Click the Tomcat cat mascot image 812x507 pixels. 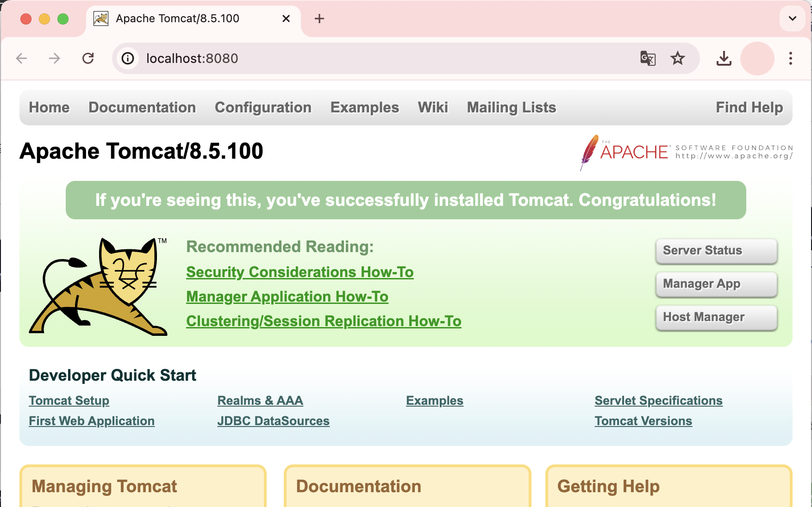(x=99, y=286)
